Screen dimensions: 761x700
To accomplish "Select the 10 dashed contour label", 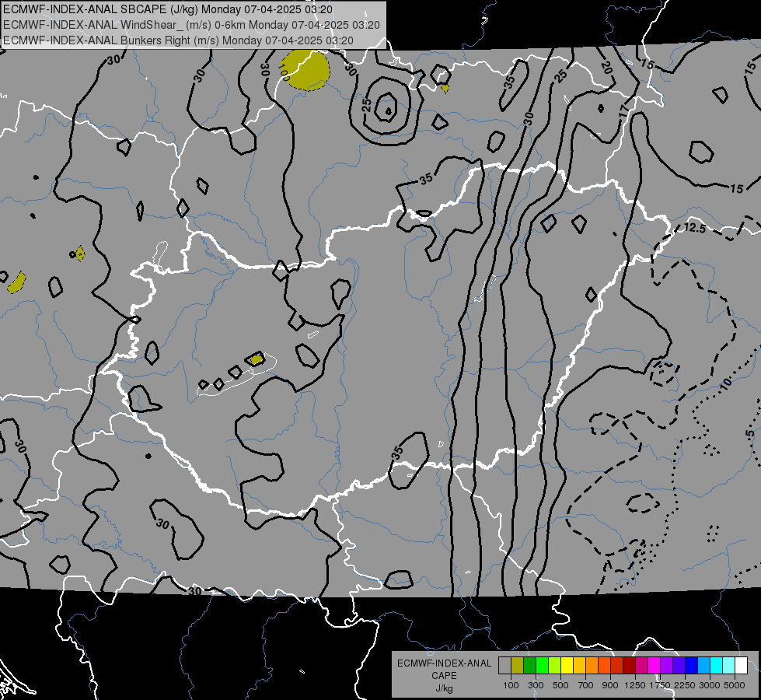I will (x=726, y=385).
